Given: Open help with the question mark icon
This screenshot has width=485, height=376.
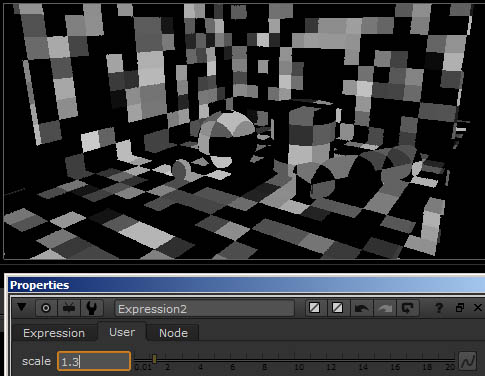Looking at the screenshot, I should tap(439, 308).
